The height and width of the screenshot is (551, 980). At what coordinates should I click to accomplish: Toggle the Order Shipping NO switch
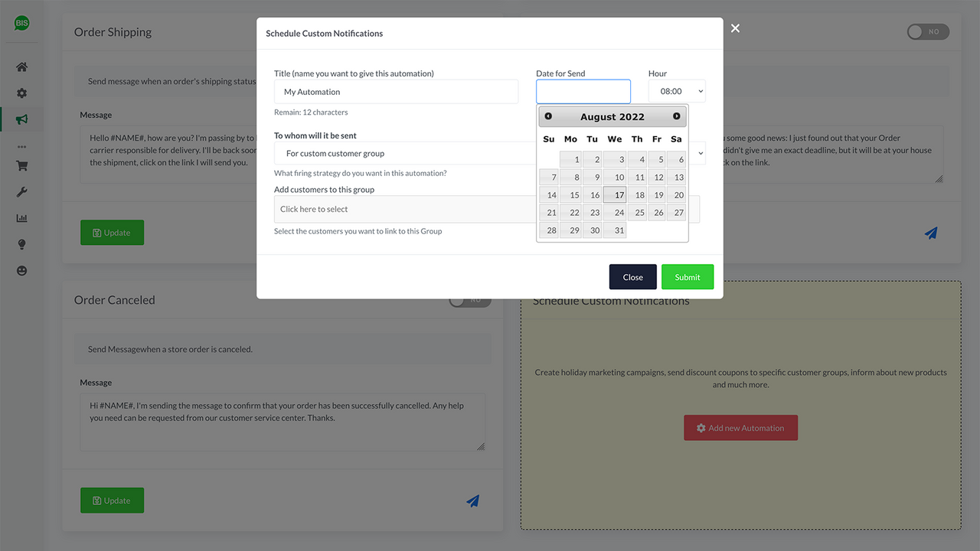[927, 31]
